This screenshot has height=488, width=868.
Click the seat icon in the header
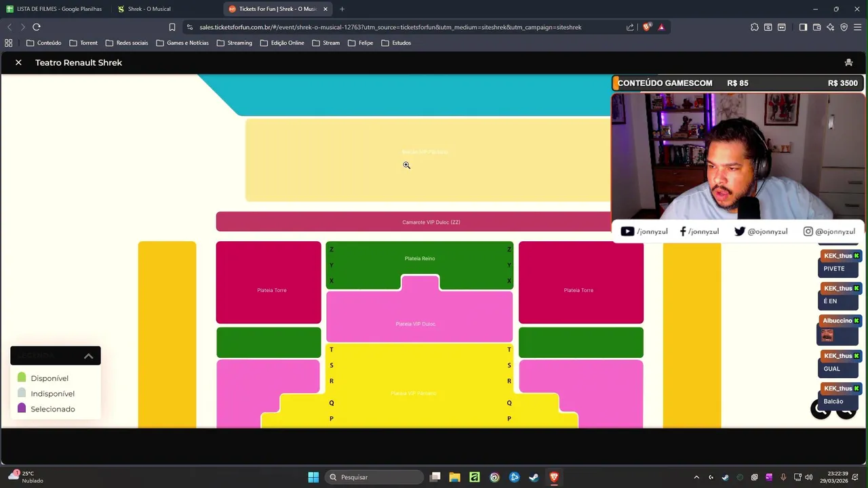(848, 62)
